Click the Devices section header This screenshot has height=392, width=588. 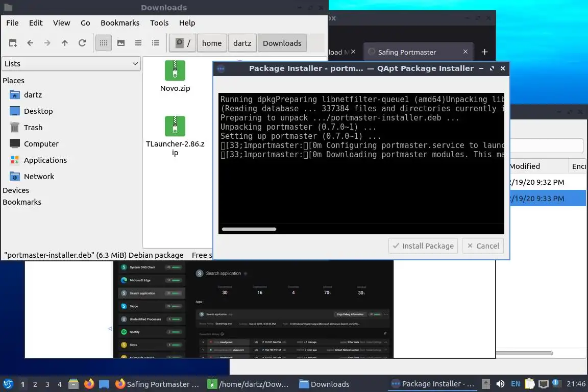tap(16, 190)
